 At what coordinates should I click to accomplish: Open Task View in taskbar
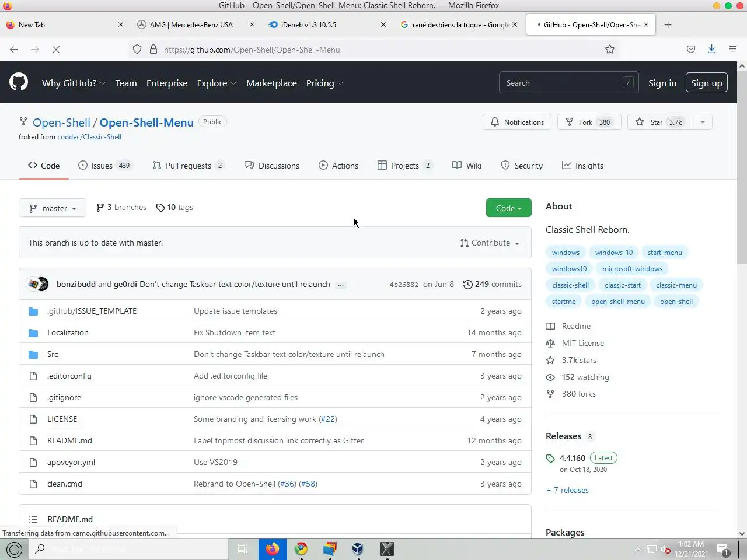[243, 549]
